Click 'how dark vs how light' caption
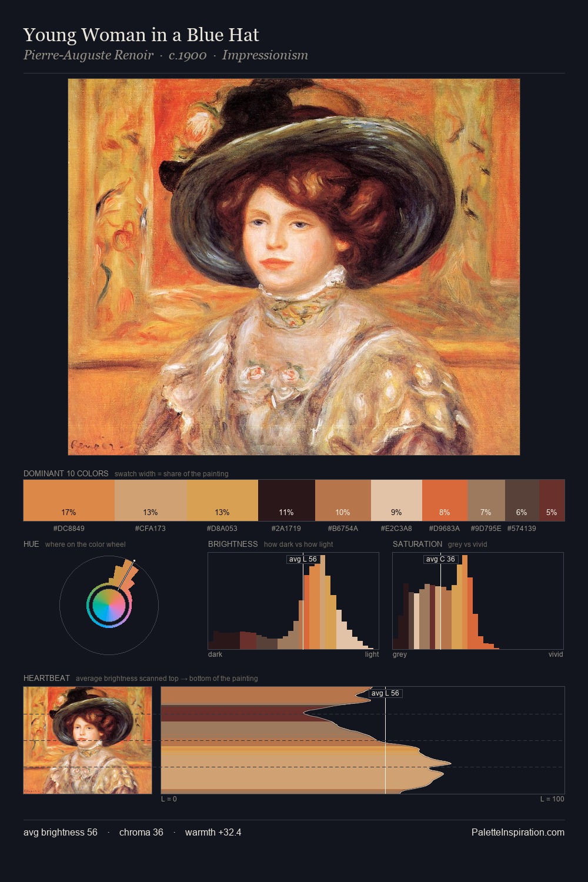Viewport: 588px width, 882px height. [298, 544]
